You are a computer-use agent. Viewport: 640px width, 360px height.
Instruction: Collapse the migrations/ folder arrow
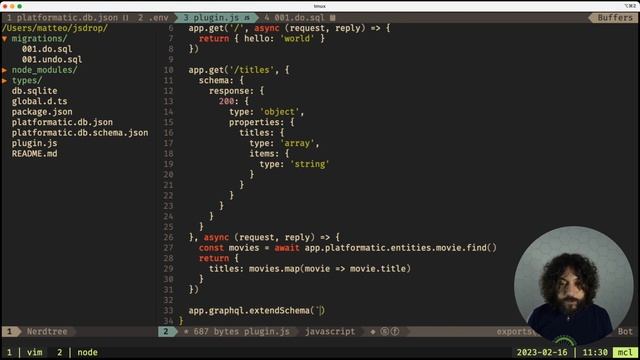4,39
